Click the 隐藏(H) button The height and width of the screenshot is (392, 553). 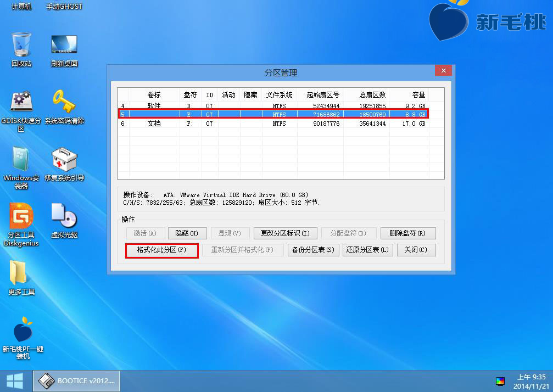point(187,233)
